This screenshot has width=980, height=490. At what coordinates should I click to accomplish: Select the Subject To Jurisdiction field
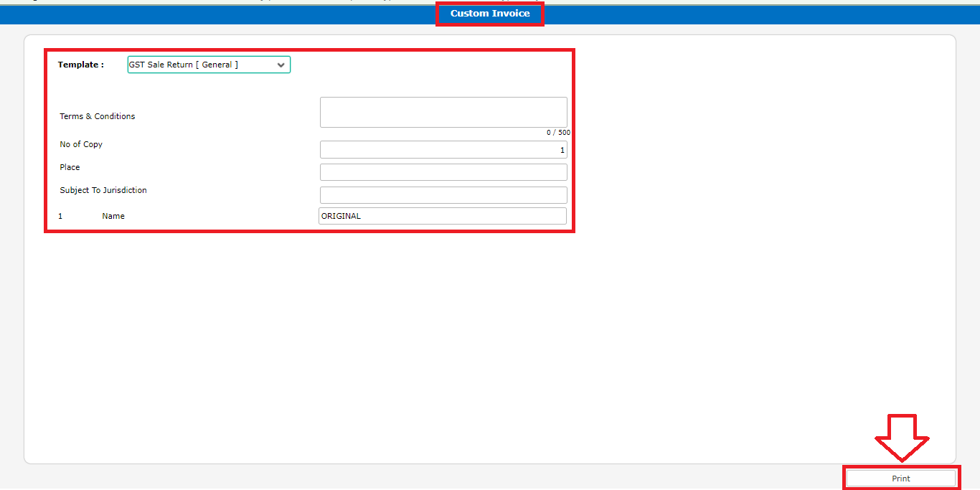click(443, 195)
